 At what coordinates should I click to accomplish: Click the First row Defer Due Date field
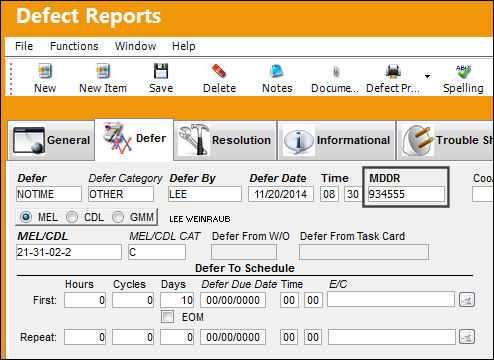(x=233, y=300)
